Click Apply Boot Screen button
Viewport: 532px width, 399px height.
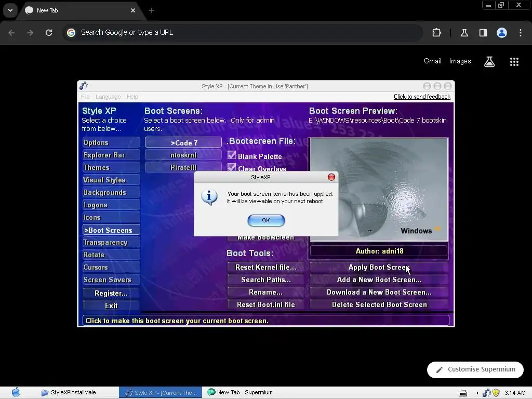click(x=379, y=268)
